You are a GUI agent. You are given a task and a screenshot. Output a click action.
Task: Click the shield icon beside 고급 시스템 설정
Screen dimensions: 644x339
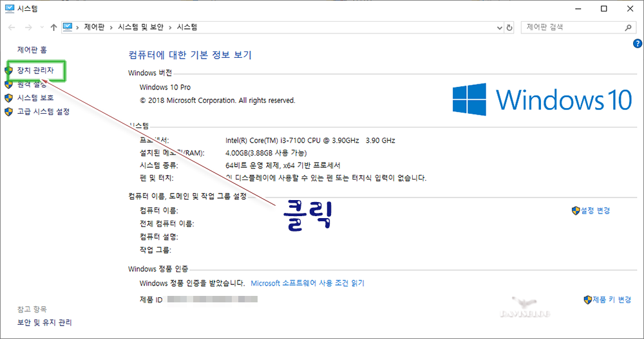point(8,112)
